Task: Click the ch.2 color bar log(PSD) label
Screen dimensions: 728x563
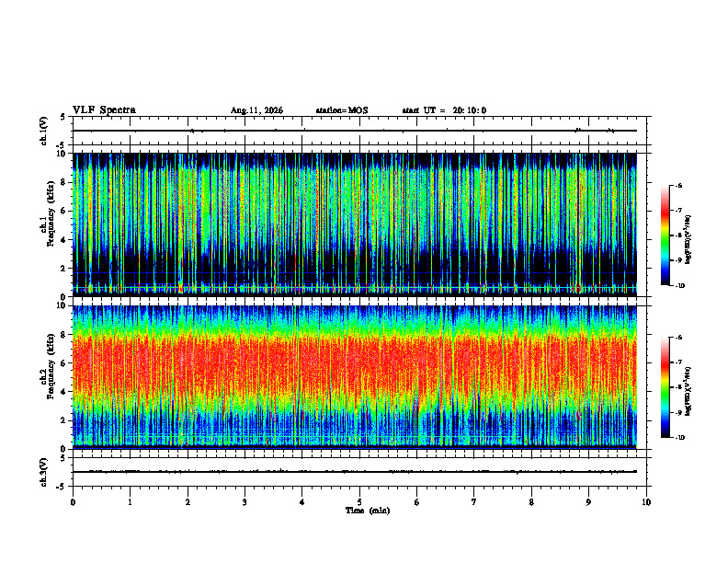Action: [x=688, y=392]
